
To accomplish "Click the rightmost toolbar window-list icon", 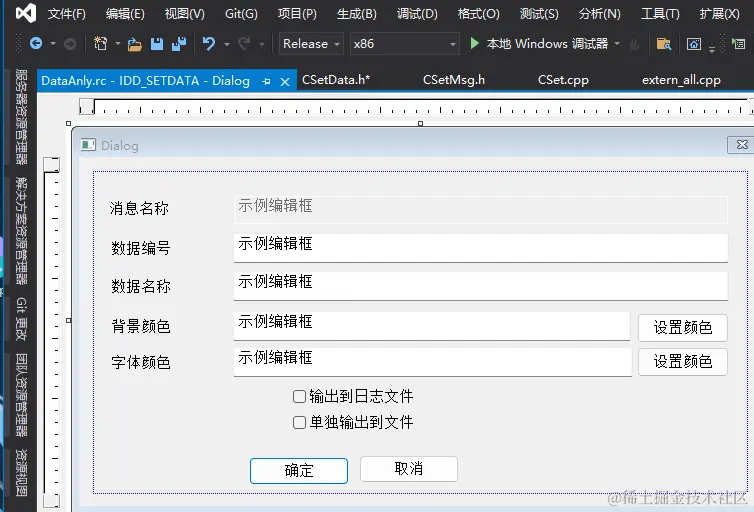I will pos(738,44).
